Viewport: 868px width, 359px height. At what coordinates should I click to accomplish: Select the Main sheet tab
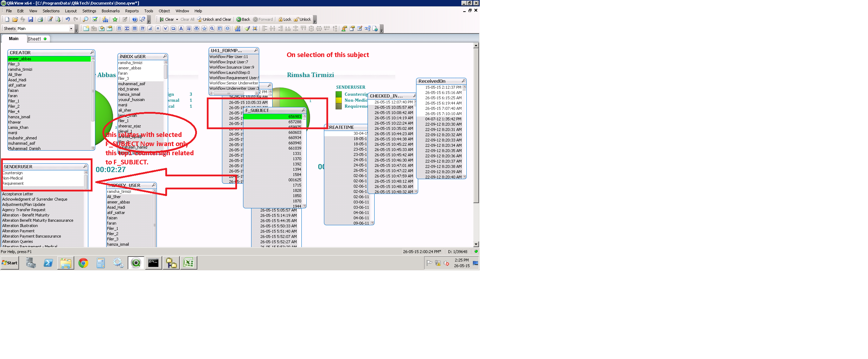tap(14, 39)
